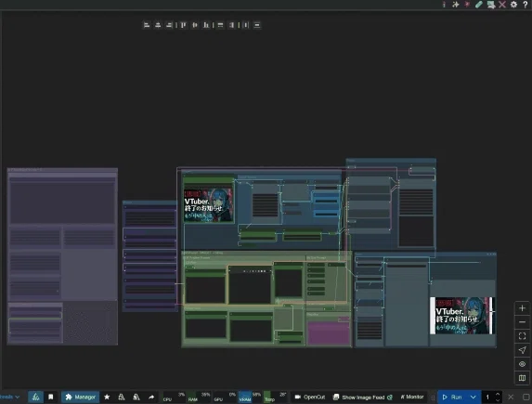Click the red crossed-tools X icon top right
The height and width of the screenshot is (404, 532).
point(502,4)
